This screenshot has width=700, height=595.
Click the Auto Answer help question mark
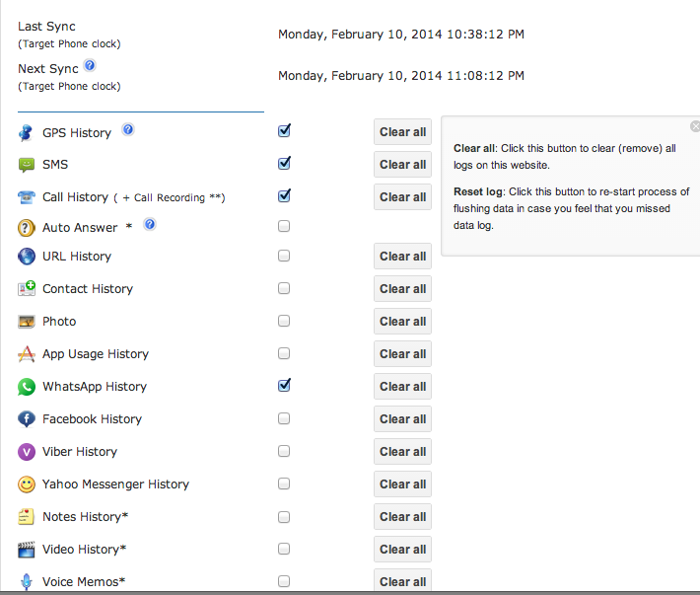click(150, 224)
